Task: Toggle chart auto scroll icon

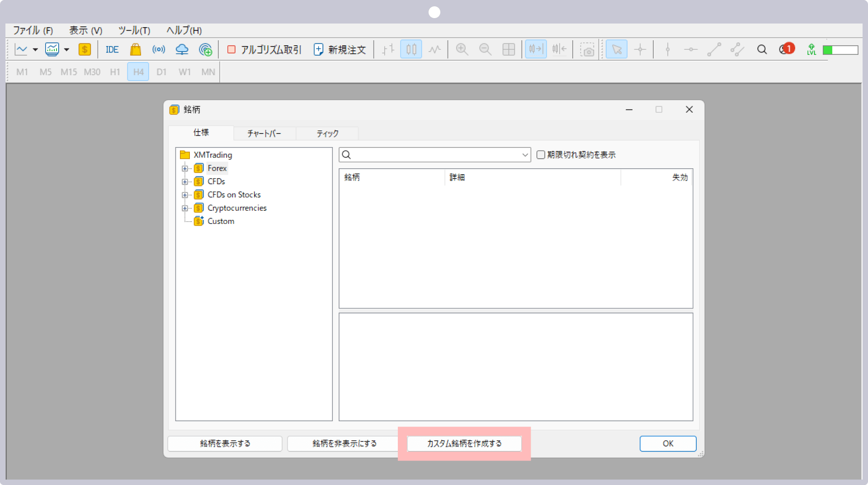Action: [536, 49]
